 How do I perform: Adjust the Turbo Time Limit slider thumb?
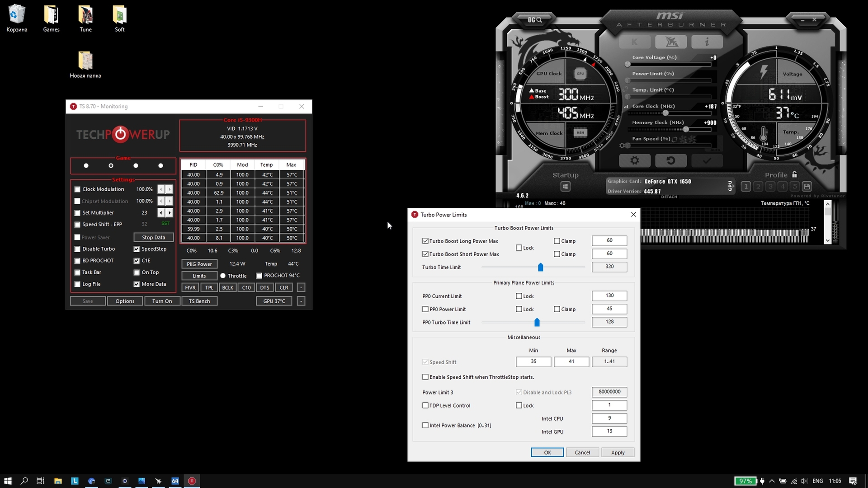coord(540,267)
